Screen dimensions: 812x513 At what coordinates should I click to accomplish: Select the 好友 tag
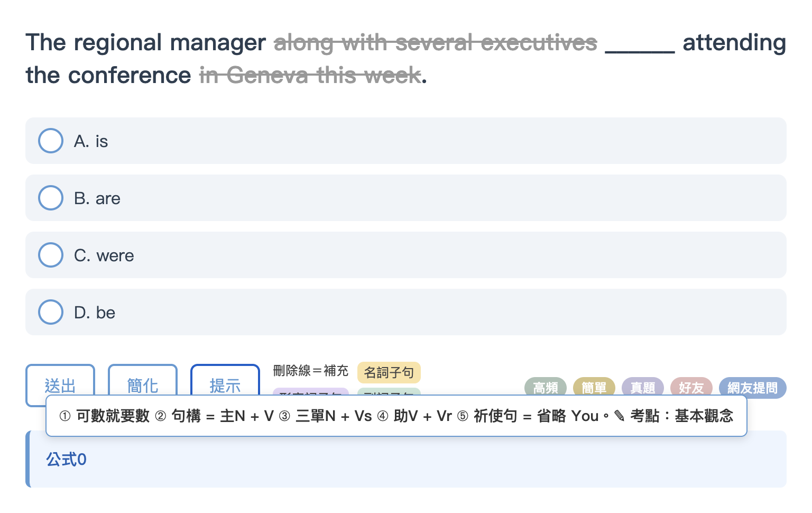(691, 387)
